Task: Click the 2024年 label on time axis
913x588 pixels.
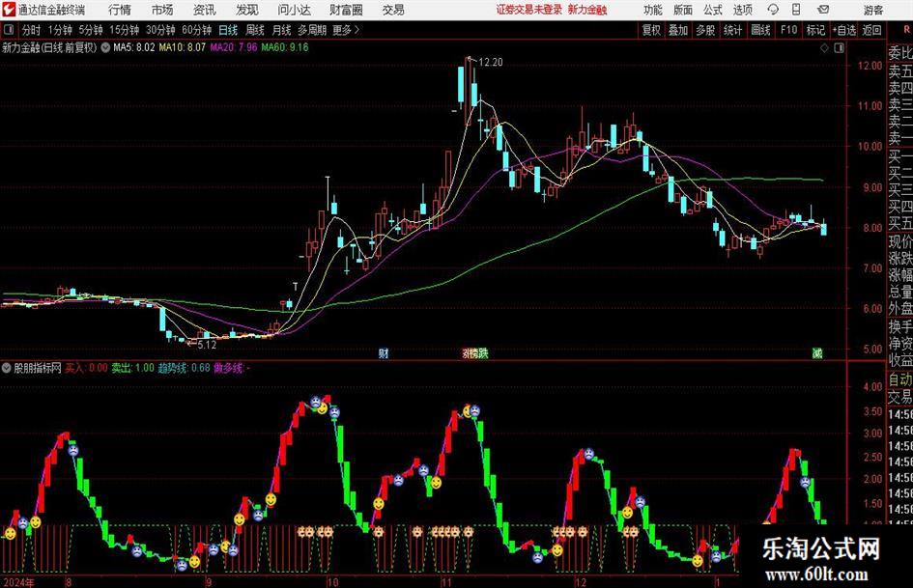Action: coord(17,582)
